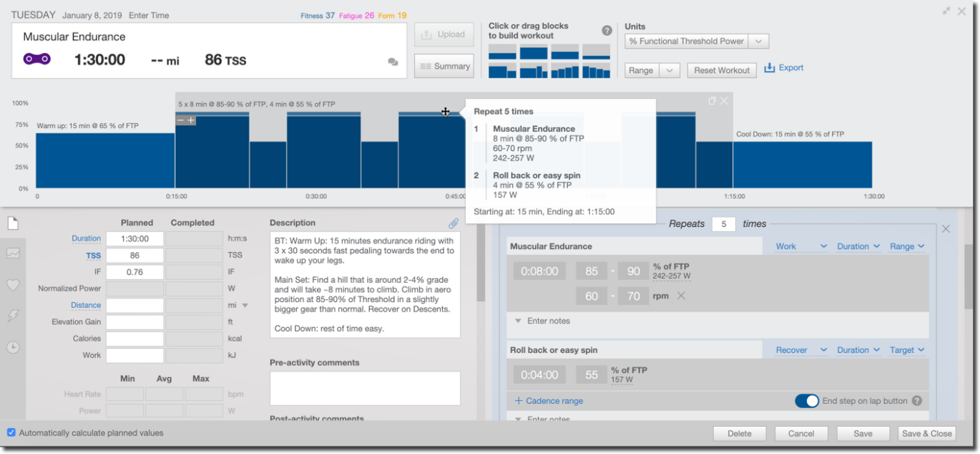Select the heart rate icon in the sidebar
Screen dimensions: 980x454
point(12,284)
